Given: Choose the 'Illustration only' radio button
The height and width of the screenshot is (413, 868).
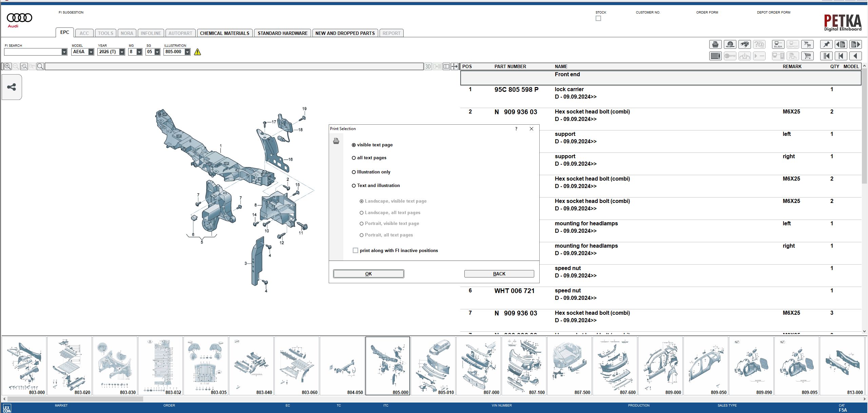Looking at the screenshot, I should [371, 172].
